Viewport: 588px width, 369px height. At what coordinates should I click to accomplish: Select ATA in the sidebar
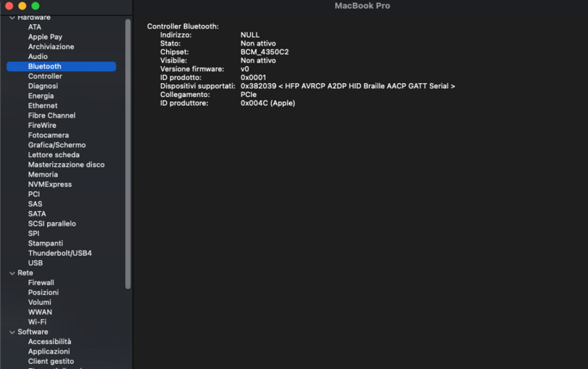(x=35, y=27)
